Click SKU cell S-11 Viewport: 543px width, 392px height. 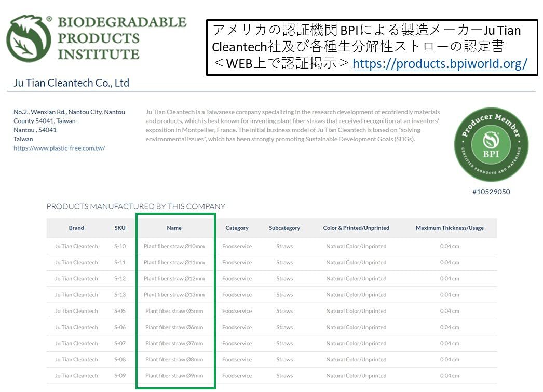pos(120,263)
